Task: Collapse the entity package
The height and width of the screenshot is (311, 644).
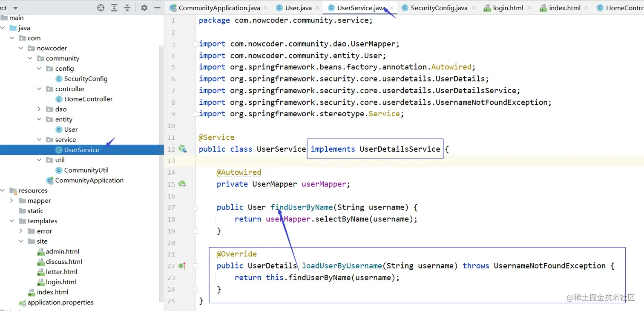Action: tap(39, 119)
